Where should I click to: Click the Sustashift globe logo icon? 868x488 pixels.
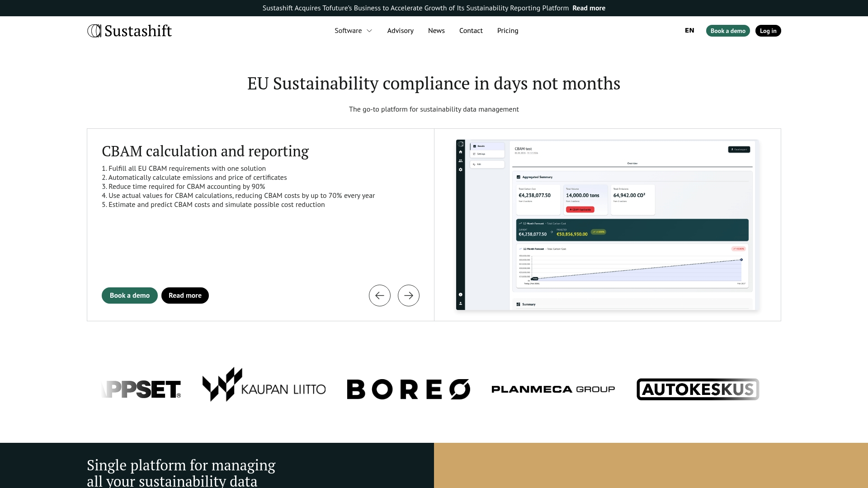(x=94, y=31)
